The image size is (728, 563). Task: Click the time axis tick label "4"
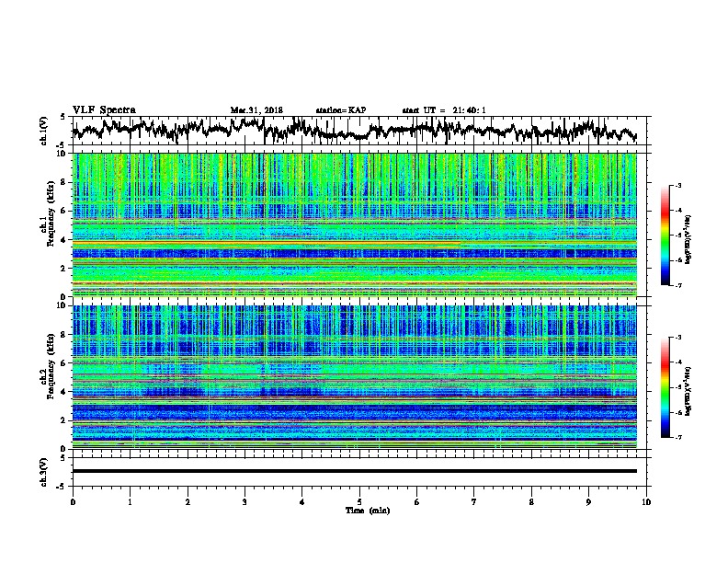[302, 502]
